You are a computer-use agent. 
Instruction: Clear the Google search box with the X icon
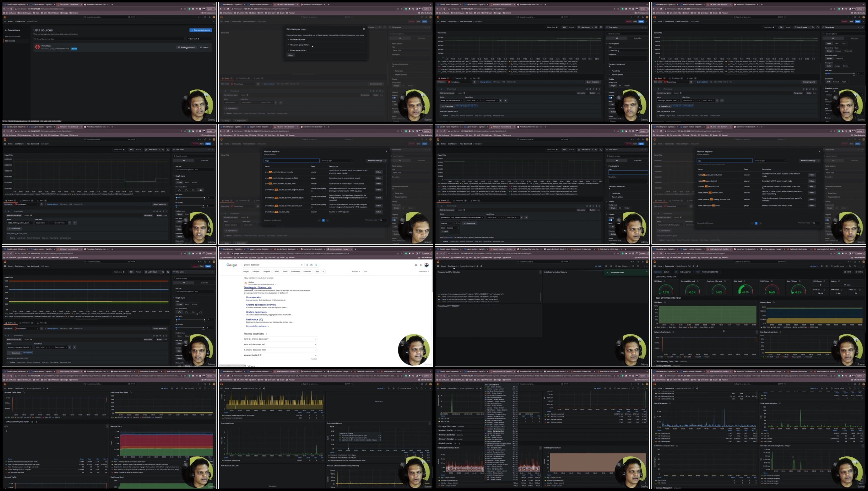pyautogui.click(x=301, y=265)
